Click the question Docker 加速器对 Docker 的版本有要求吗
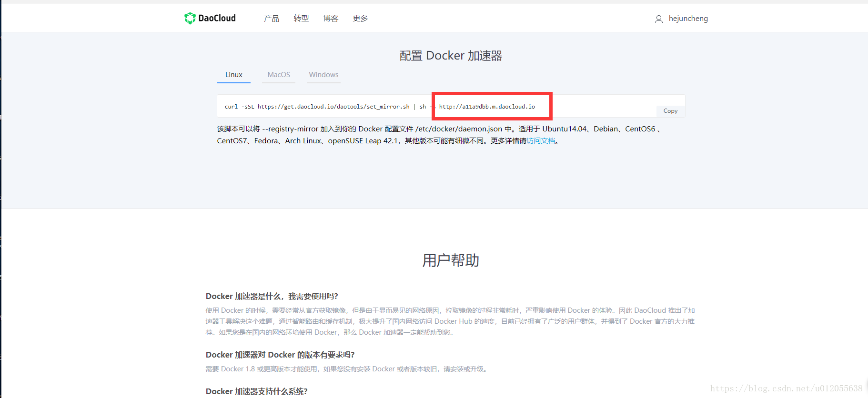Image resolution: width=868 pixels, height=398 pixels. point(280,355)
